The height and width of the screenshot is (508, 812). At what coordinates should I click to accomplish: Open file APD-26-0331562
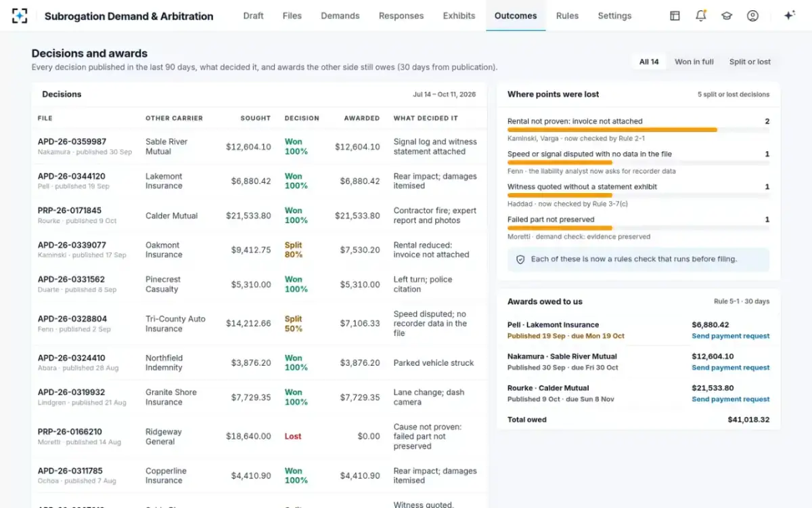71,279
